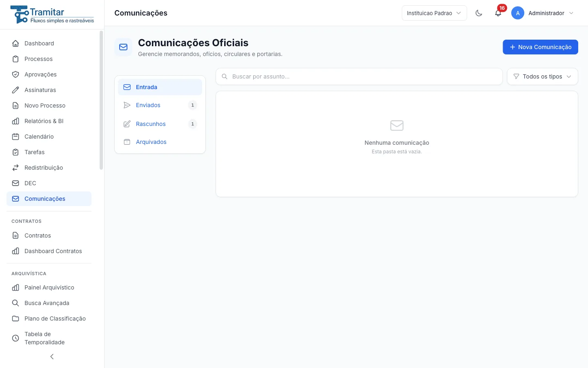588x368 pixels.
Task: Click the Rascunhos edit pencil icon
Action: pyautogui.click(x=127, y=124)
